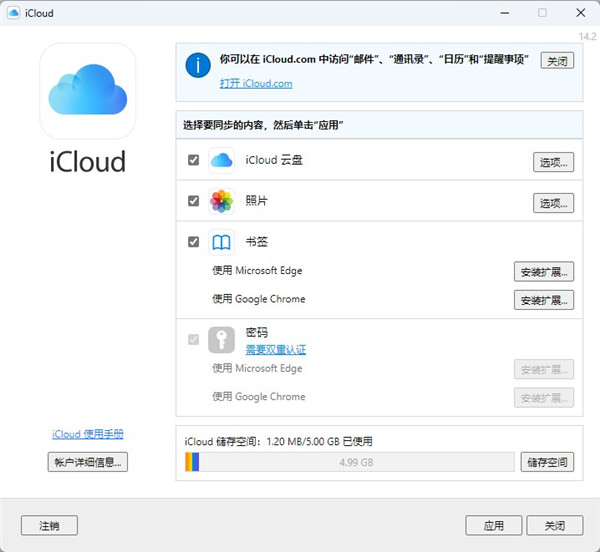Click the 密码 key icon
This screenshot has height=552, width=600.
[221, 339]
